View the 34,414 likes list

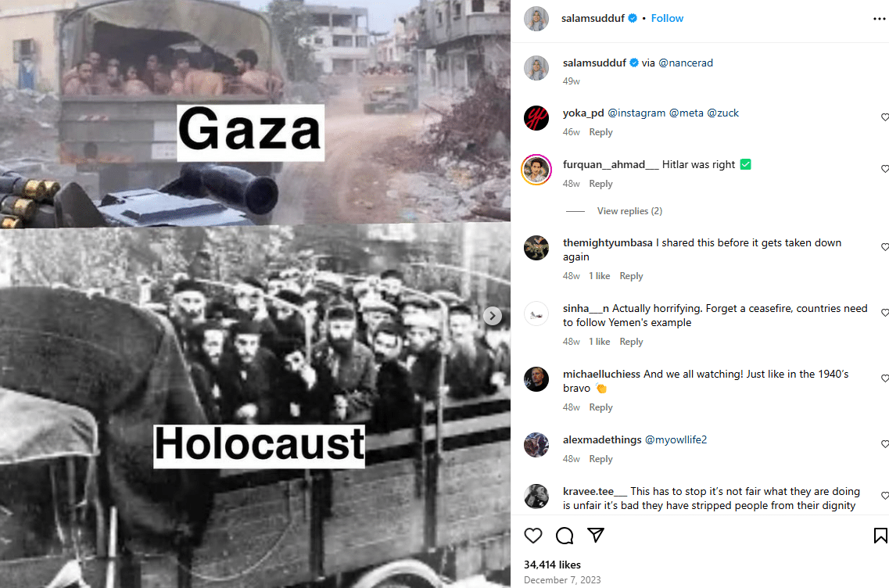pyautogui.click(x=552, y=565)
